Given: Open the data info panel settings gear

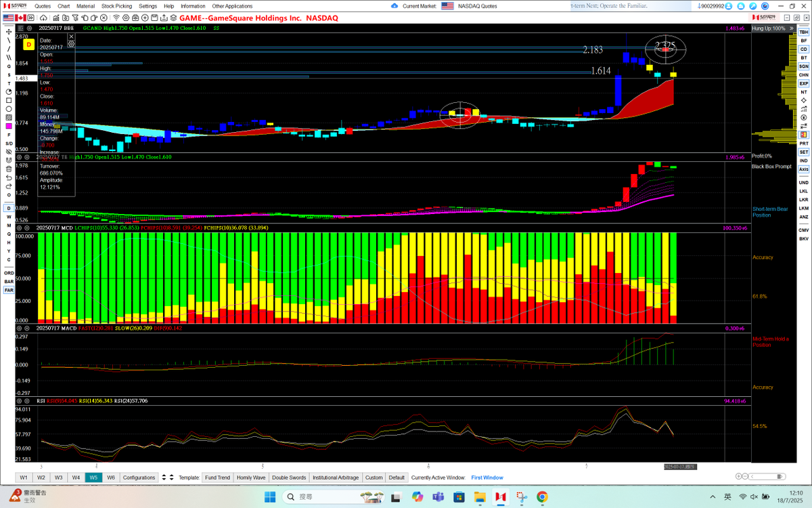Looking at the screenshot, I should (x=71, y=44).
